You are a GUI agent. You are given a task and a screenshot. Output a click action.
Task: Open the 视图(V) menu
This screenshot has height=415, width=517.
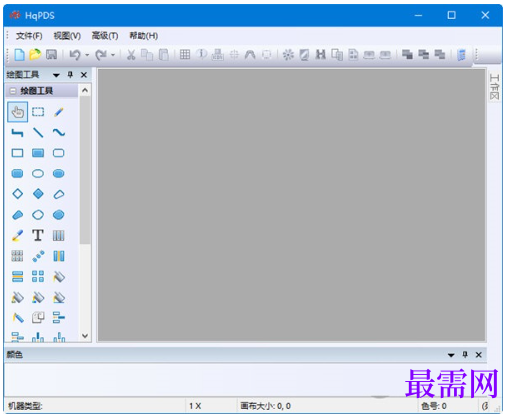pos(67,36)
